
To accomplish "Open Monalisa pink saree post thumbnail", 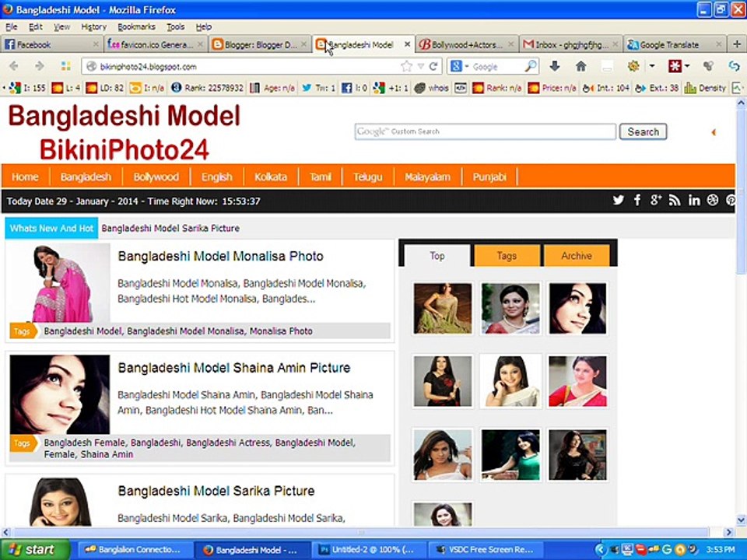I will tap(60, 283).
